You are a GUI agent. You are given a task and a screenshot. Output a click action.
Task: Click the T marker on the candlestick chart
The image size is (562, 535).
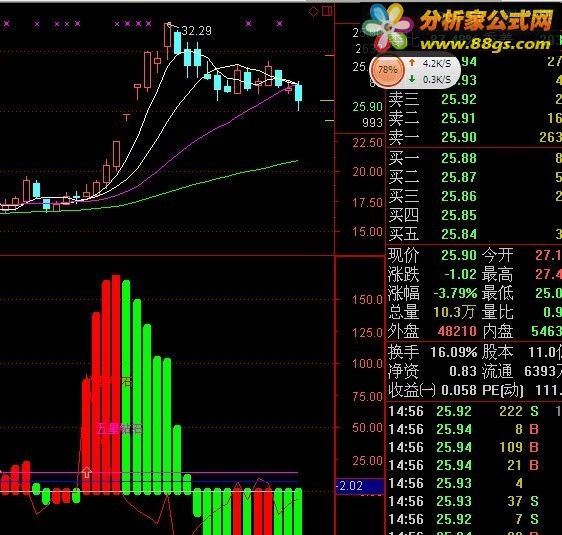coord(126,118)
